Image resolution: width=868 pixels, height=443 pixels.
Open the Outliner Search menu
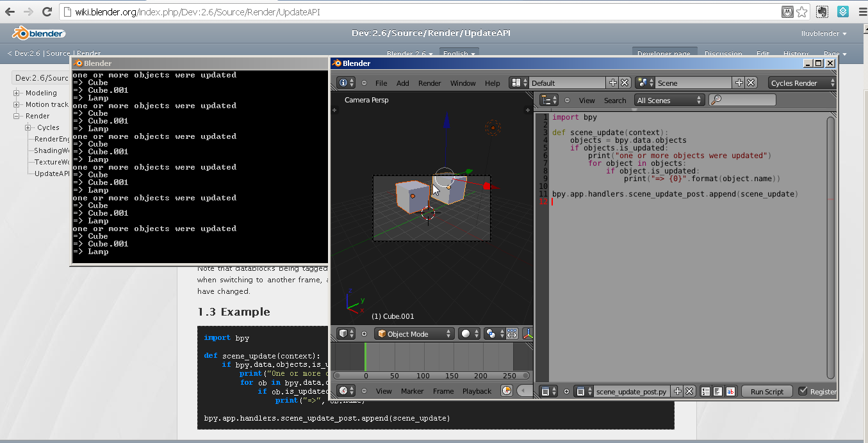[615, 101]
